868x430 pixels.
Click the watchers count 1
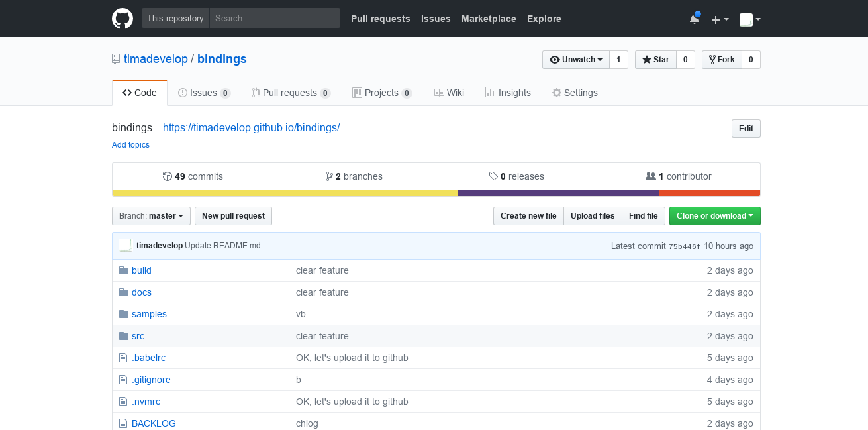point(618,60)
